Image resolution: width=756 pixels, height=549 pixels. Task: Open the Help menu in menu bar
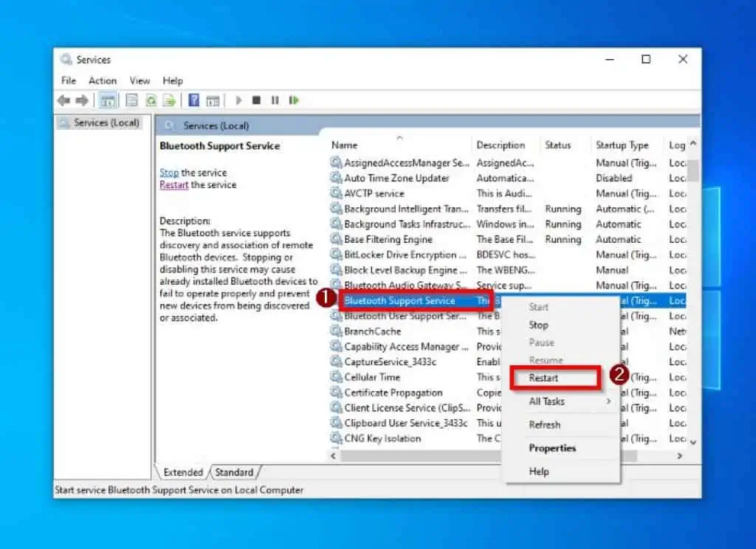pos(173,80)
